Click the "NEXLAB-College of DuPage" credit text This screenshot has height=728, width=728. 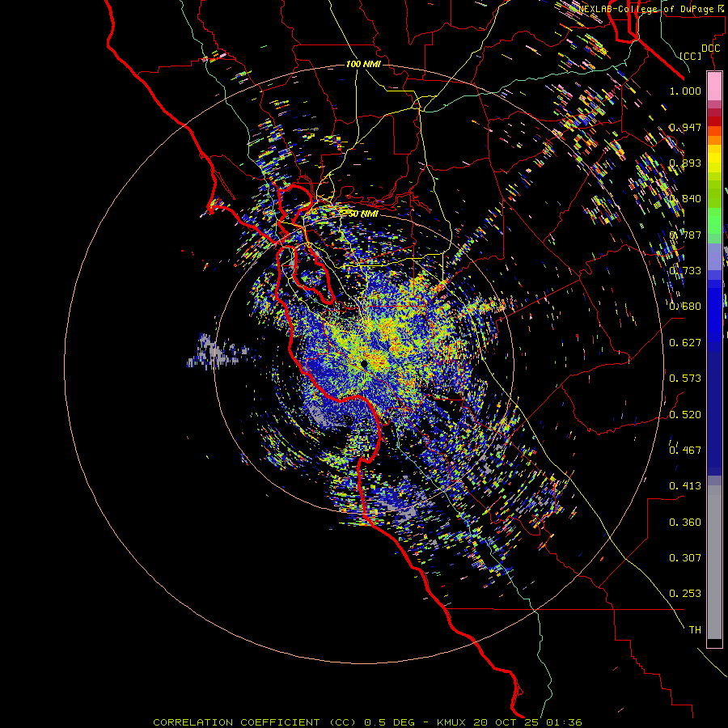coord(646,9)
